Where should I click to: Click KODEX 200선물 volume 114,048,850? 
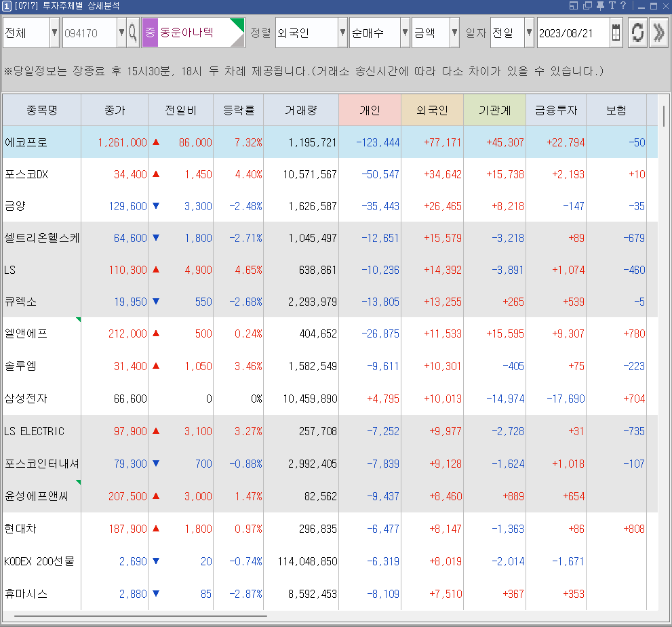(307, 561)
